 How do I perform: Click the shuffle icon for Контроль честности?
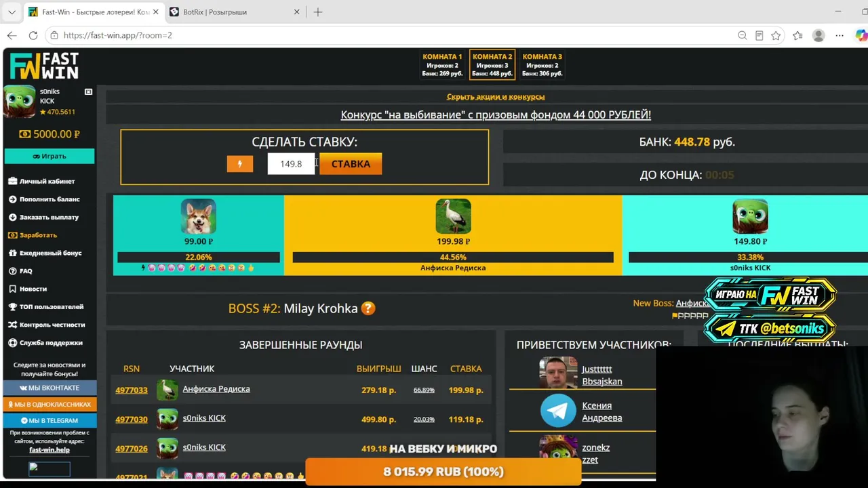[x=13, y=325]
